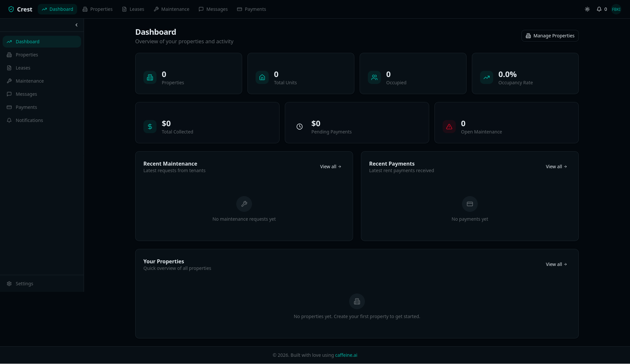Open the Properties tab in top navigation
The height and width of the screenshot is (364, 630).
click(x=97, y=9)
